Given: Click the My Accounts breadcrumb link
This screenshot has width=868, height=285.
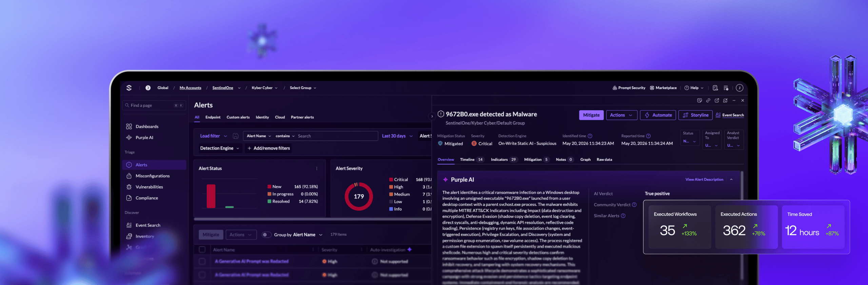Looking at the screenshot, I should tap(190, 88).
